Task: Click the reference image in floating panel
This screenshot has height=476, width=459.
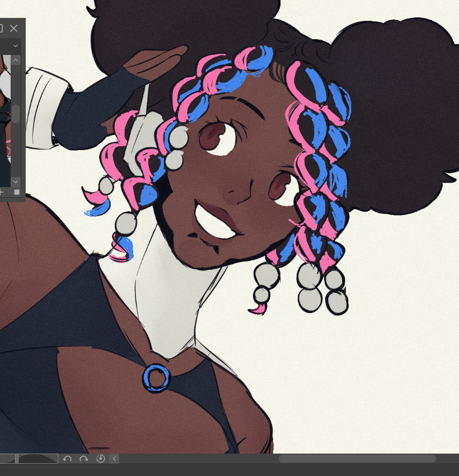Action: tap(5, 121)
